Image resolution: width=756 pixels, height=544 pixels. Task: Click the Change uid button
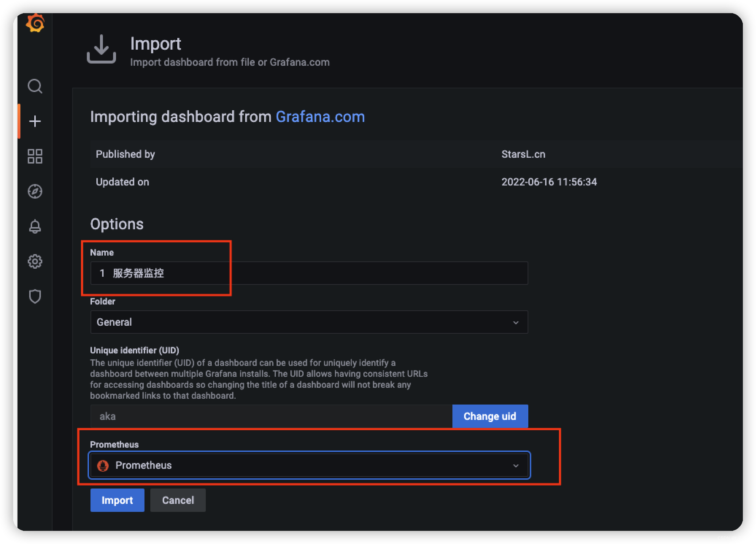coord(490,416)
